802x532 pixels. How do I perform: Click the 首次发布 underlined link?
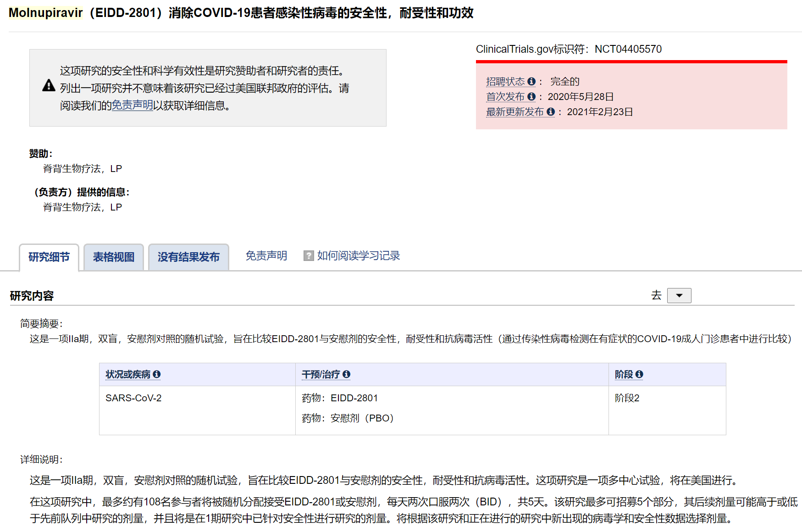pyautogui.click(x=505, y=97)
